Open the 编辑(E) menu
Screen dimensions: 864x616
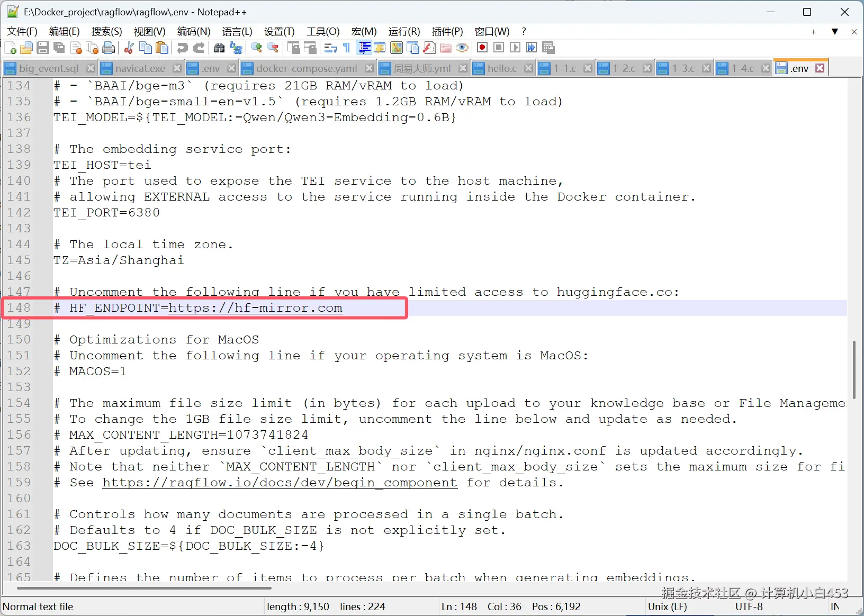pyautogui.click(x=64, y=32)
